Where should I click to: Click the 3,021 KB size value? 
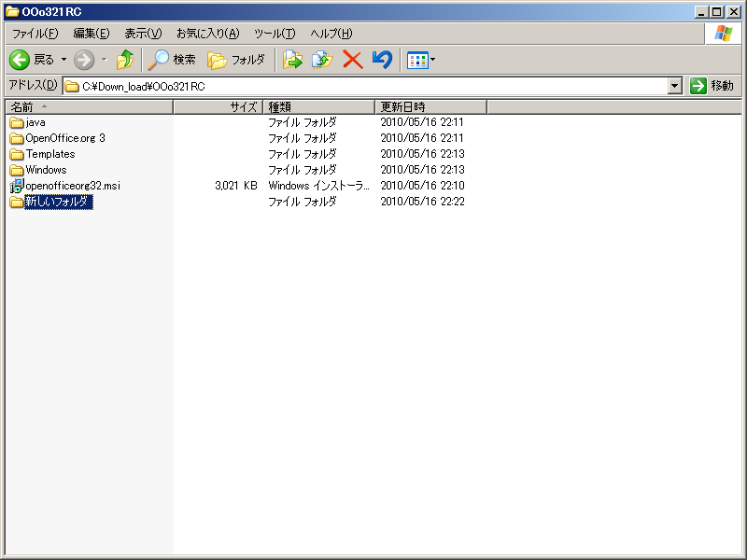(x=236, y=186)
